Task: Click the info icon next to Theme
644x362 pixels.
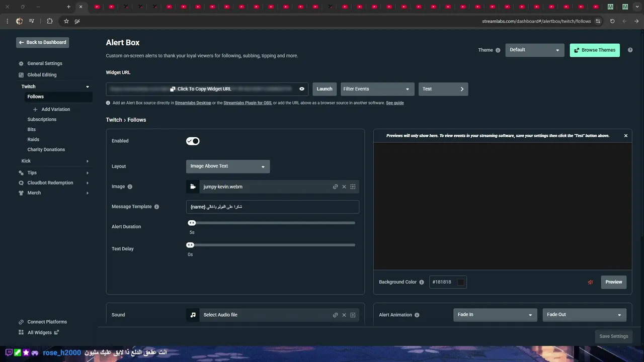Action: pos(498,50)
